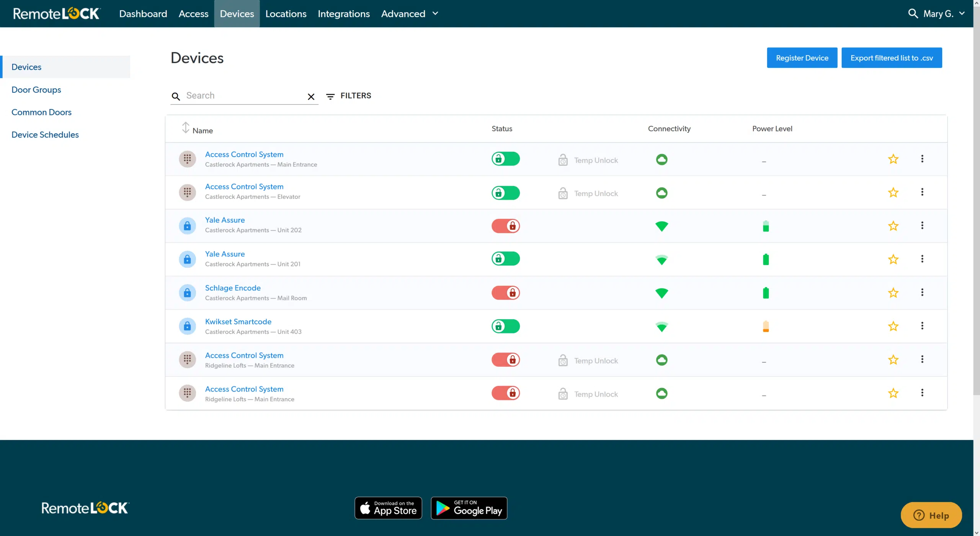Image resolution: width=980 pixels, height=536 pixels.
Task: Switch to the Locations tab
Action: (x=286, y=14)
